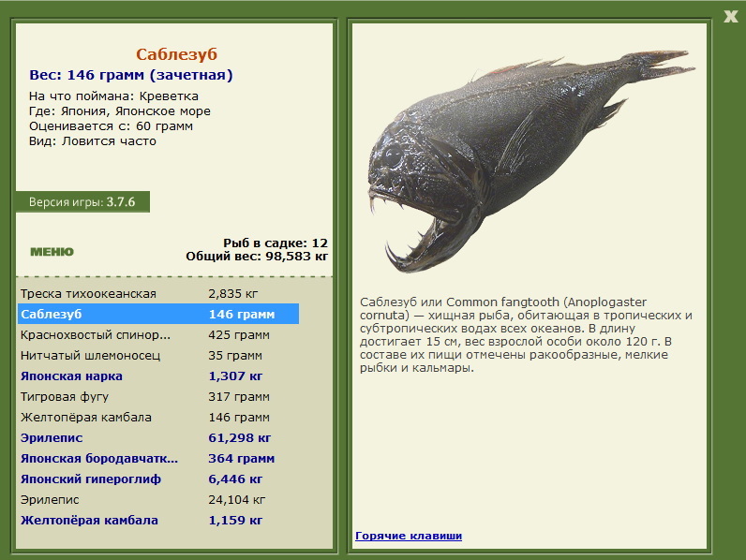
Task: Select Эрилепис 24,104 кг row
Action: tap(158, 500)
